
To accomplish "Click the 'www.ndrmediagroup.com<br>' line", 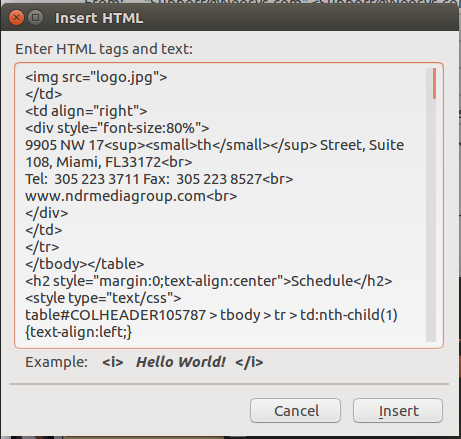I will pos(131,196).
